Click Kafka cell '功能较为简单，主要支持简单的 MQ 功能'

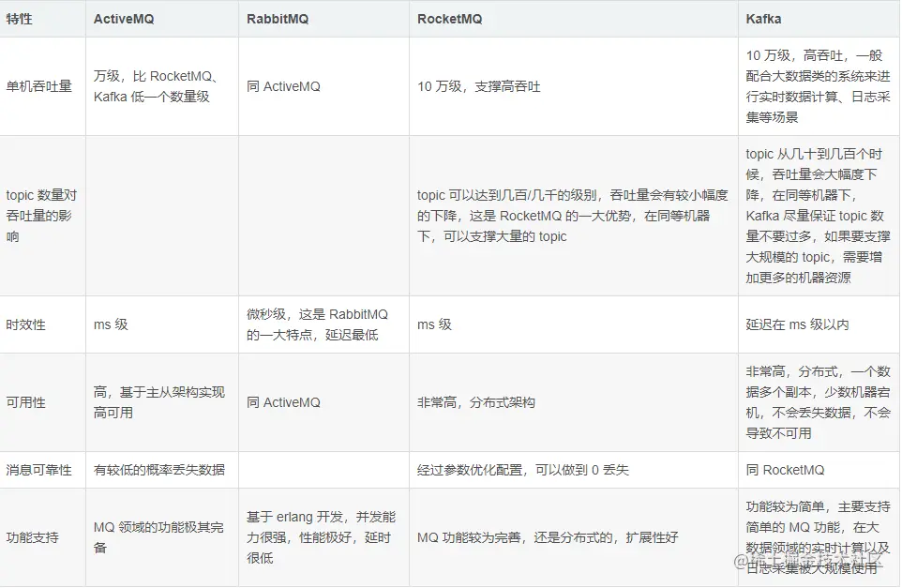(818, 537)
